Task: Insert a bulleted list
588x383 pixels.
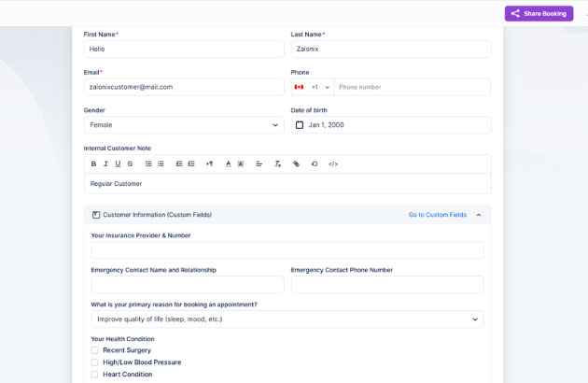Action: click(161, 163)
